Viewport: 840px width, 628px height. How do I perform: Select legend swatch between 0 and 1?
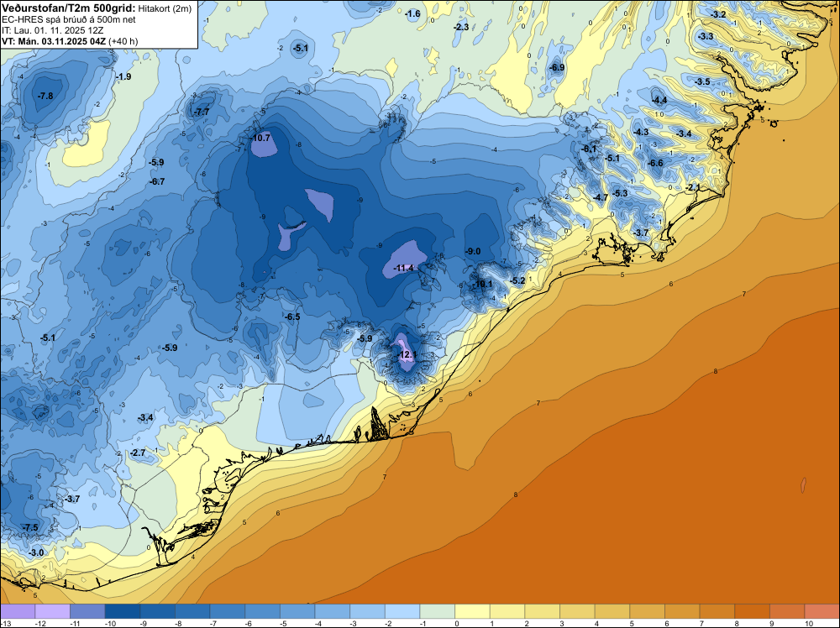pyautogui.click(x=472, y=611)
